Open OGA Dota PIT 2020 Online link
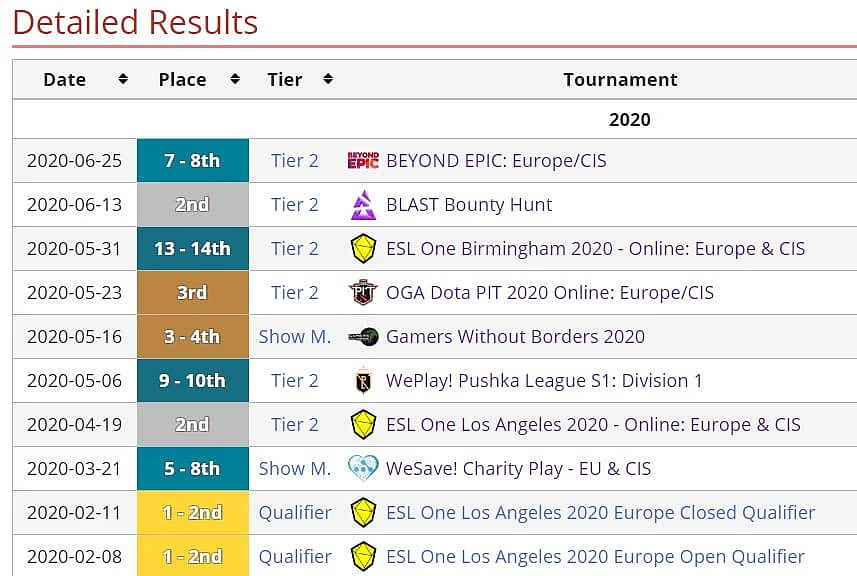Viewport: 857px width, 576px height. click(550, 293)
